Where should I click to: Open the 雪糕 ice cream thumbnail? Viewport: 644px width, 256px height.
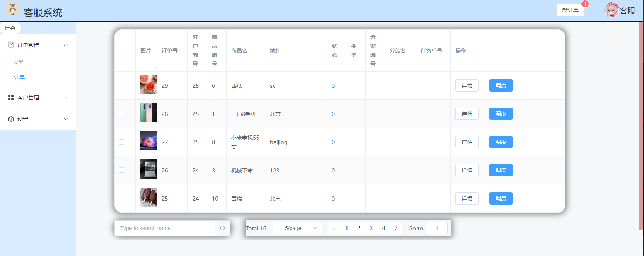(148, 197)
